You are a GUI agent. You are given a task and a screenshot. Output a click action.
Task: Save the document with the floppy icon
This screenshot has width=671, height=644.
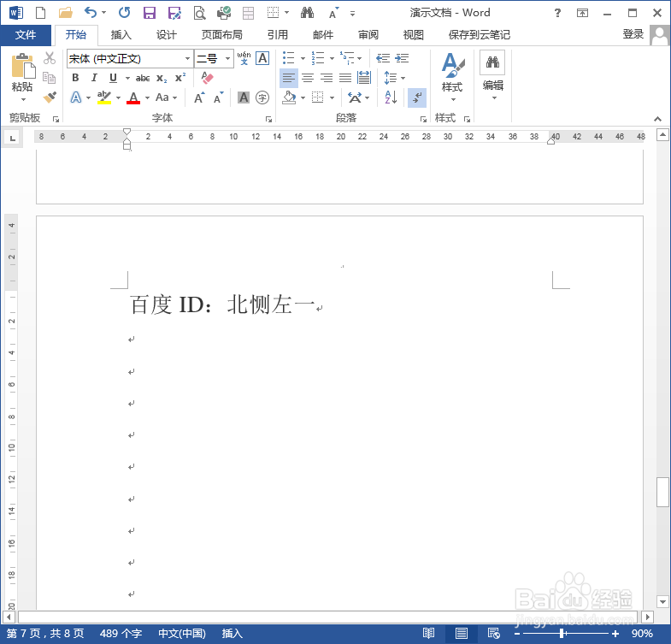click(x=150, y=13)
